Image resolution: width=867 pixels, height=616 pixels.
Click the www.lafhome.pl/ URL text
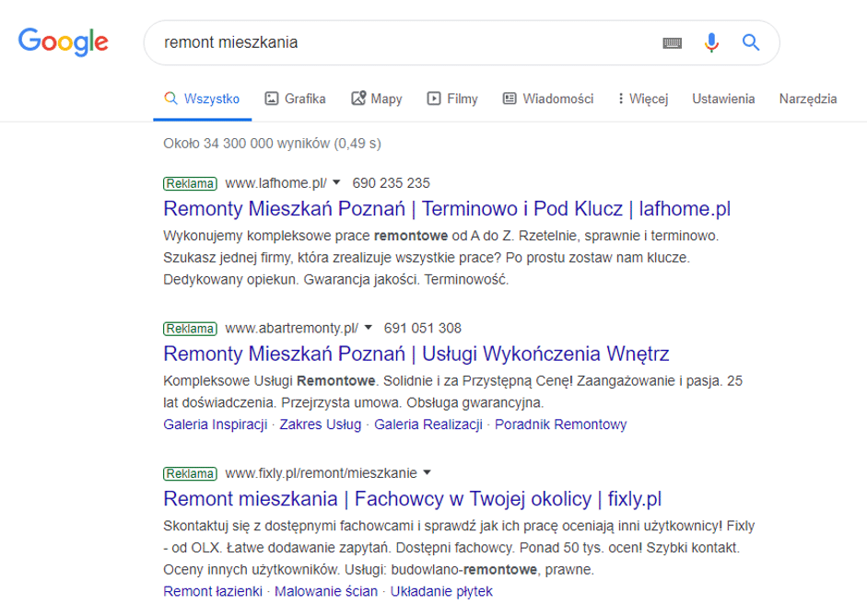[x=275, y=183]
